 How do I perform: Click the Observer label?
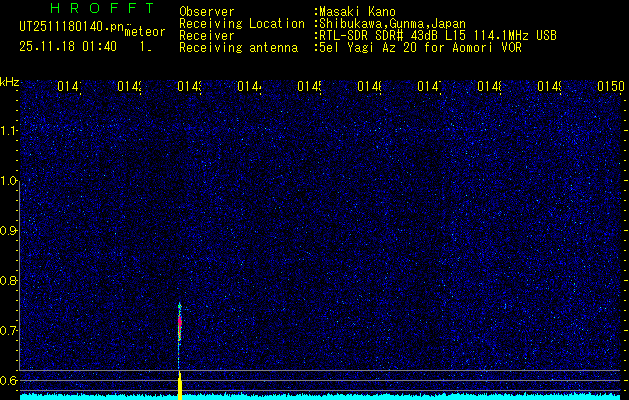click(x=207, y=12)
